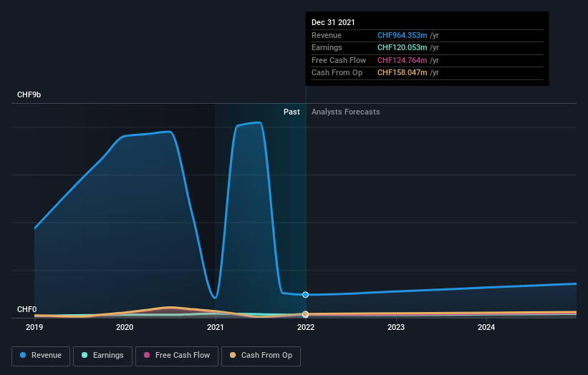Screen dimensions: 588x375
Task: Click the CHF120.053m earnings value
Action: point(402,47)
